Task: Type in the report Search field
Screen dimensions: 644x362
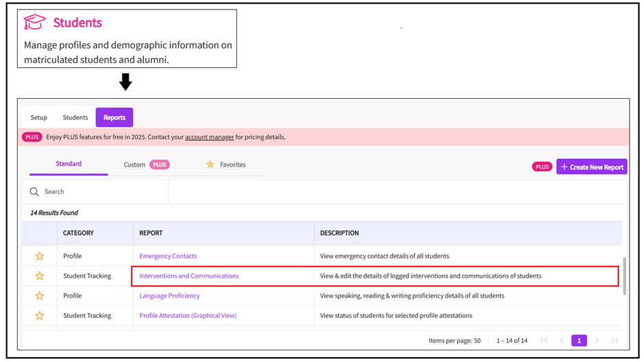Action: click(x=103, y=192)
